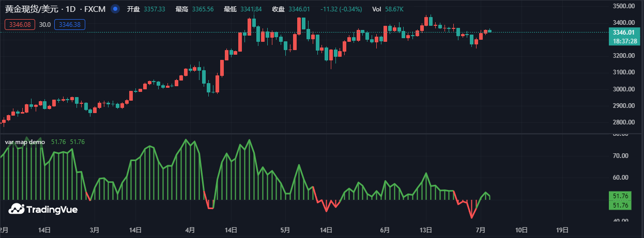Click the red sell price 3346.08 button
Viewport: 644px width, 238px height.
[20, 24]
